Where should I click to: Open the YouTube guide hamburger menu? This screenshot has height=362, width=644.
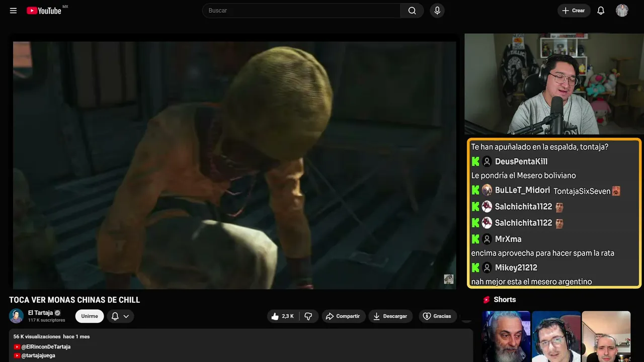14,11
